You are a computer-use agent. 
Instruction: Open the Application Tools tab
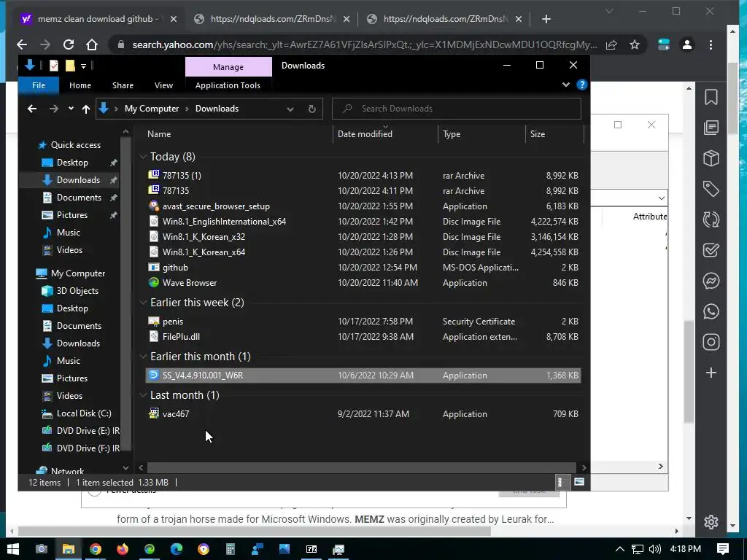228,85
